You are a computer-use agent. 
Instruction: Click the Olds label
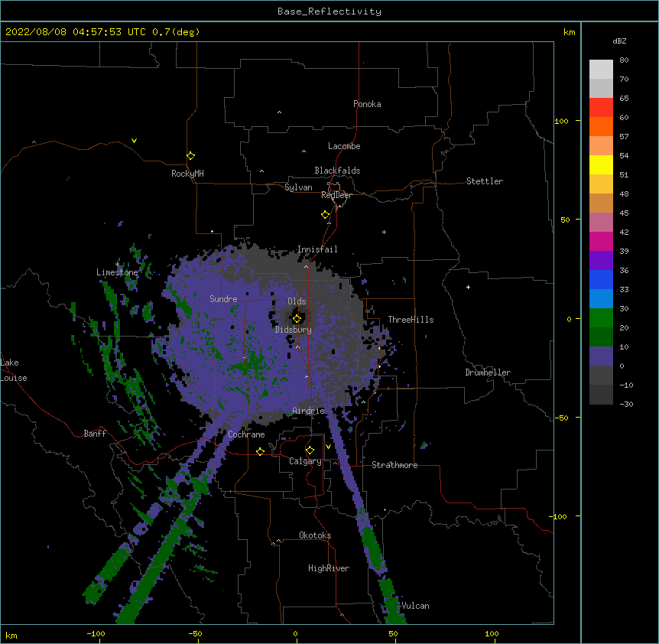point(297,301)
